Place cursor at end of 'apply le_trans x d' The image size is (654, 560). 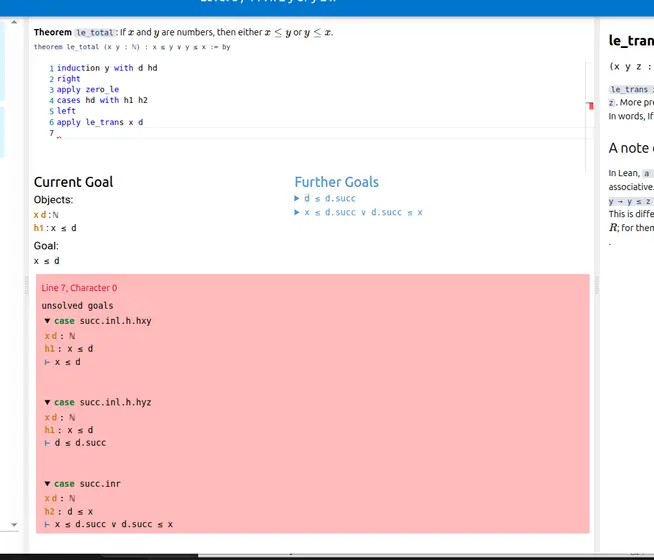tap(144, 122)
